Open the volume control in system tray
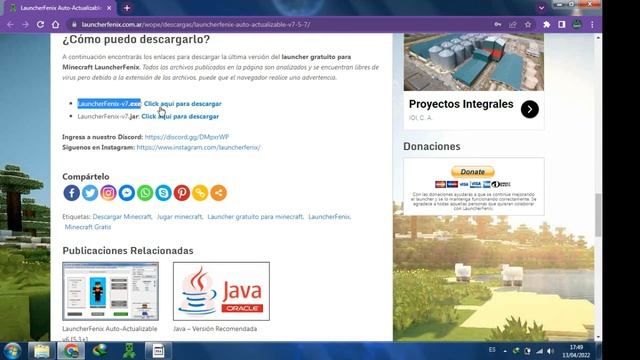 551,351
